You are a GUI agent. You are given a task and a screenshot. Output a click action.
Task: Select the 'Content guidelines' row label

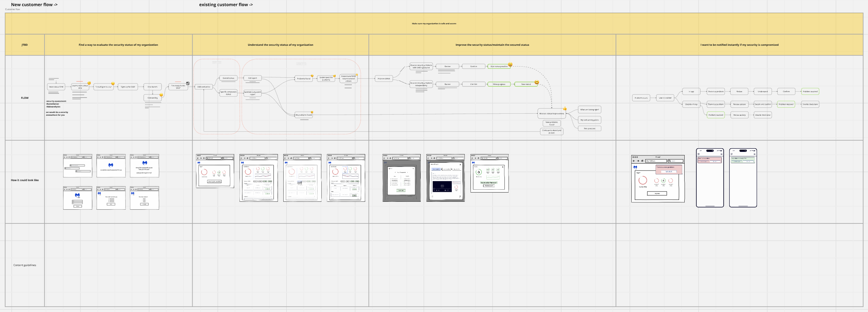point(25,265)
